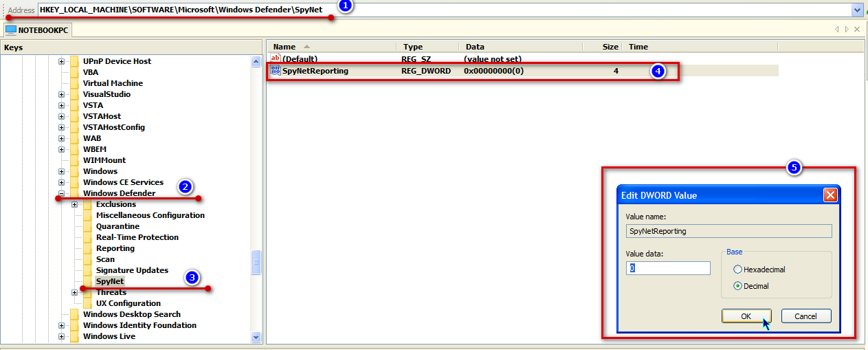Select the Virtual Machine key

pos(113,83)
